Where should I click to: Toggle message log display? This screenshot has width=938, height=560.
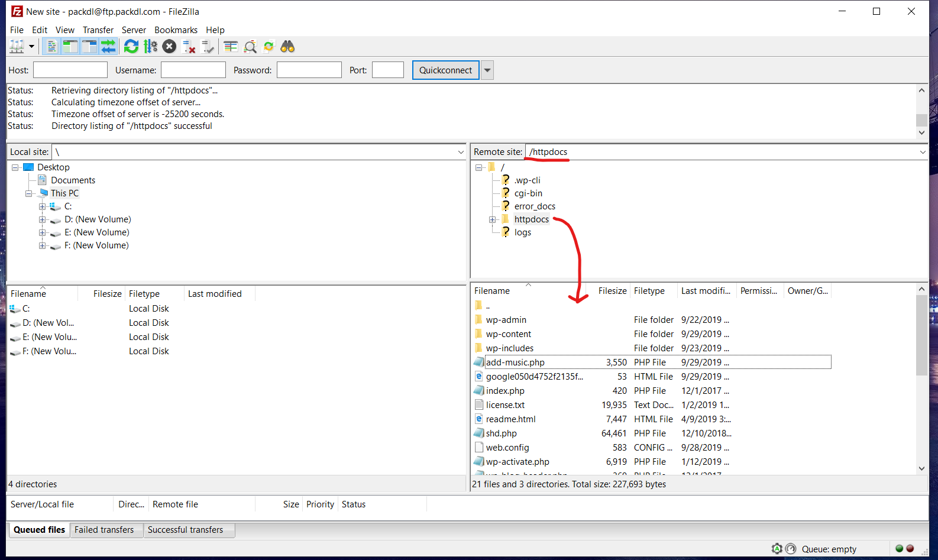(51, 47)
